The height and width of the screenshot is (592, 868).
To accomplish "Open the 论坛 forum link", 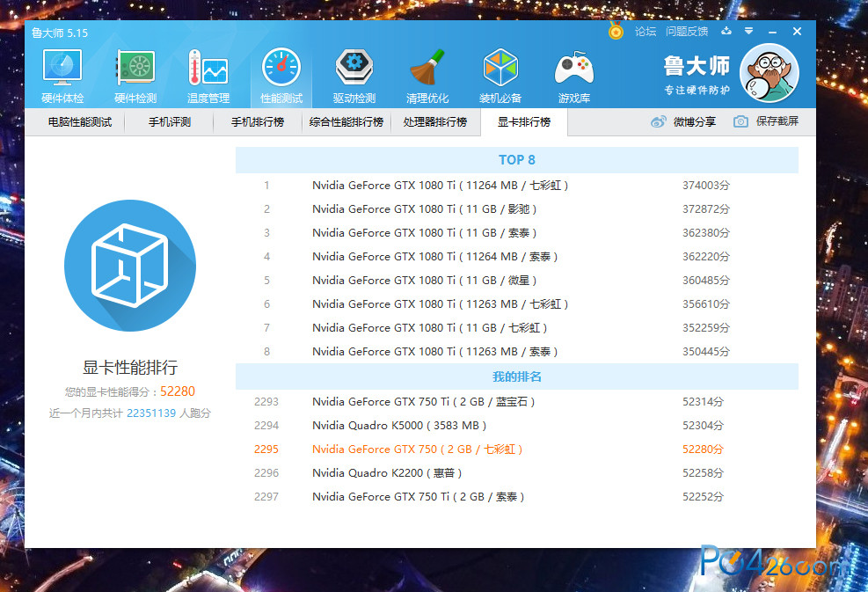I will (645, 32).
